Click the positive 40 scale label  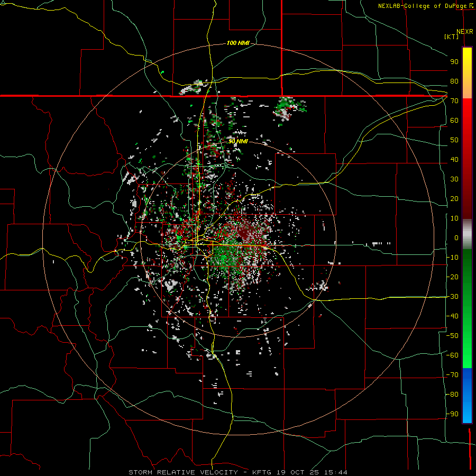coord(454,159)
